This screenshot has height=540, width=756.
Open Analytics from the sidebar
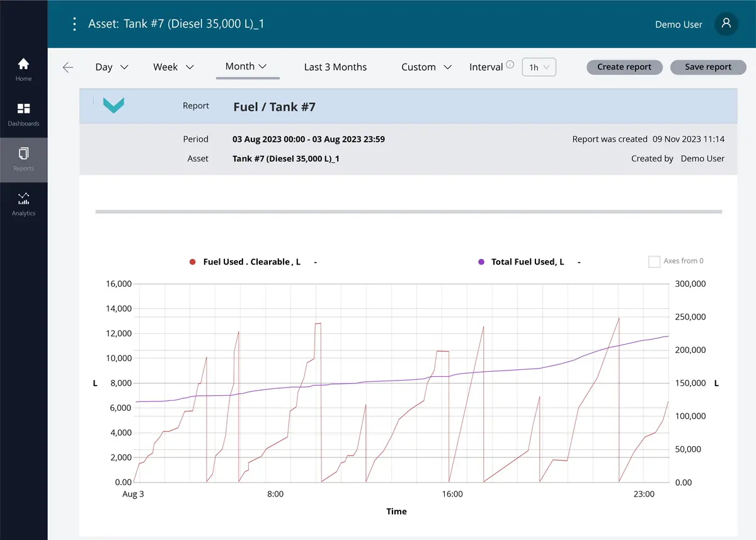(x=23, y=204)
